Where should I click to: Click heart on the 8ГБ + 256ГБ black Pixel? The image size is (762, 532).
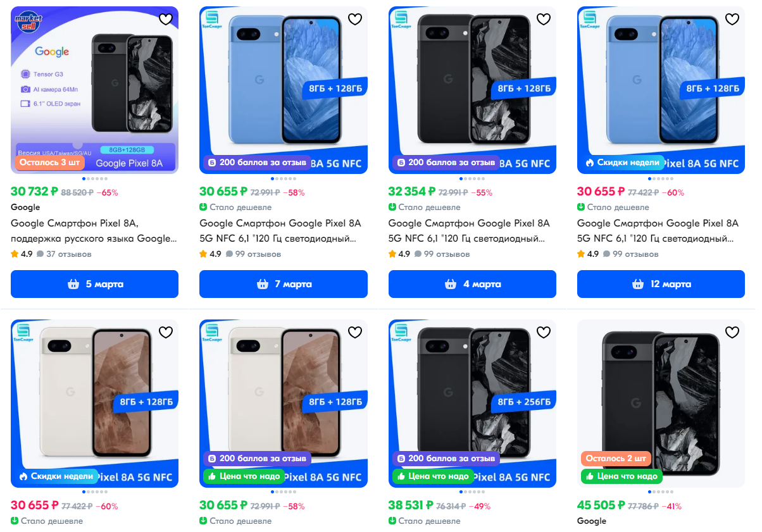pos(544,332)
